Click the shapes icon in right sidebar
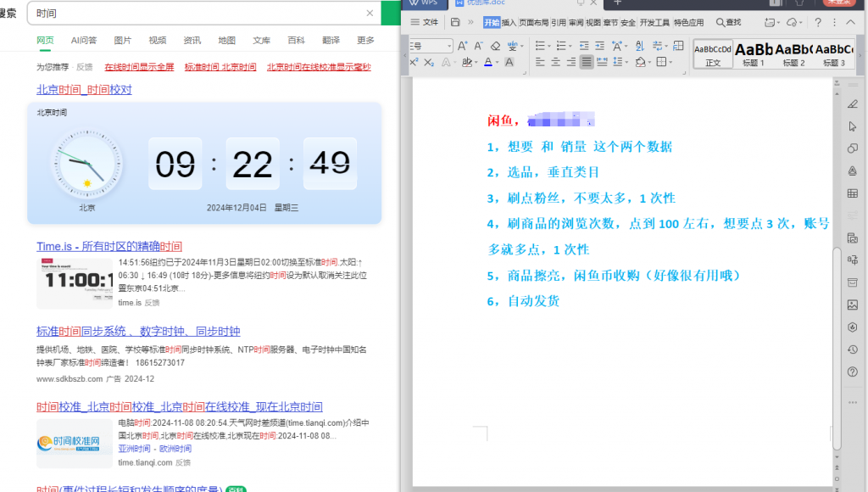 [x=853, y=148]
